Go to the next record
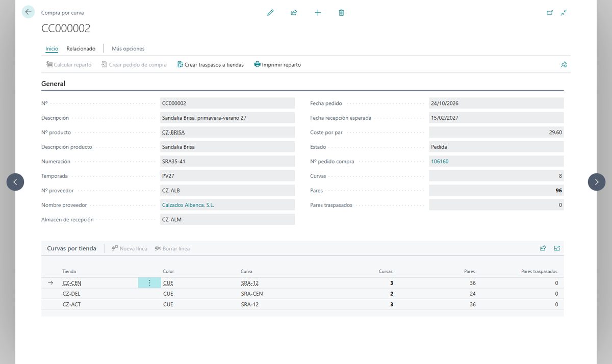This screenshot has width=612, height=364. pyautogui.click(x=597, y=182)
